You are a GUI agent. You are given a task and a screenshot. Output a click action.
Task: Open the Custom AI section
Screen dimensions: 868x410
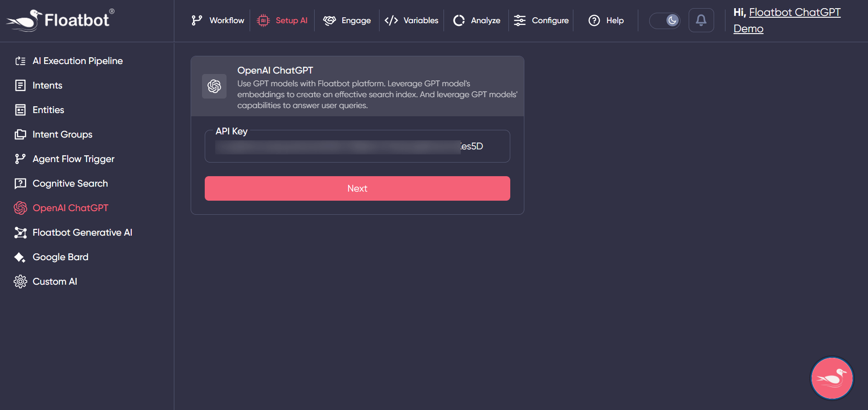coord(54,282)
